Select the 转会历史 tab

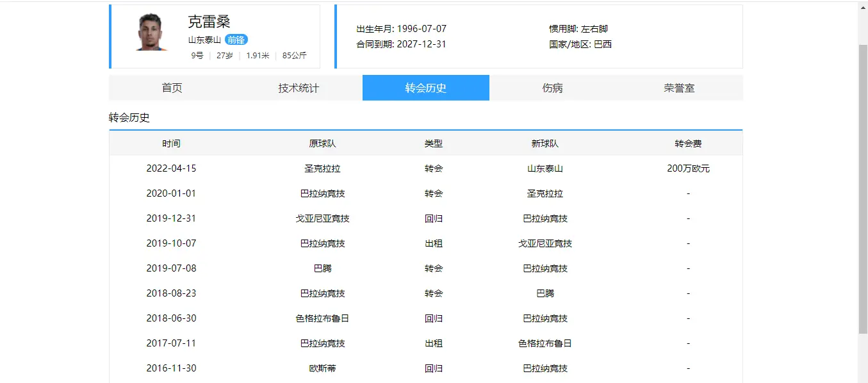[425, 88]
